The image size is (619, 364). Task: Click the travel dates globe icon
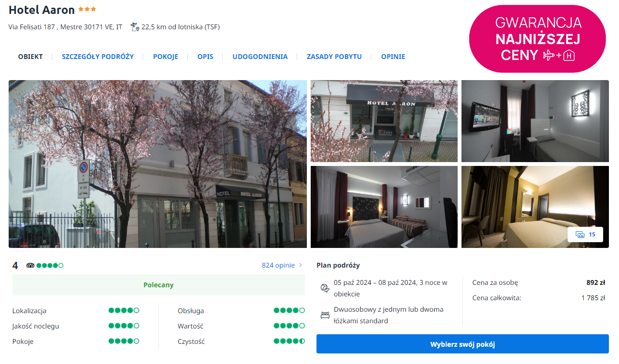point(325,288)
